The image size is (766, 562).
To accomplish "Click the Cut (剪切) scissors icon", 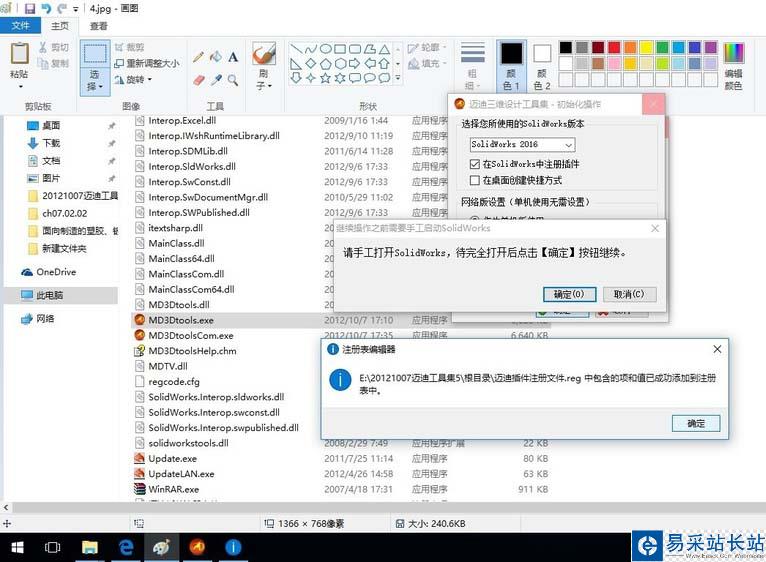I will 43,47.
